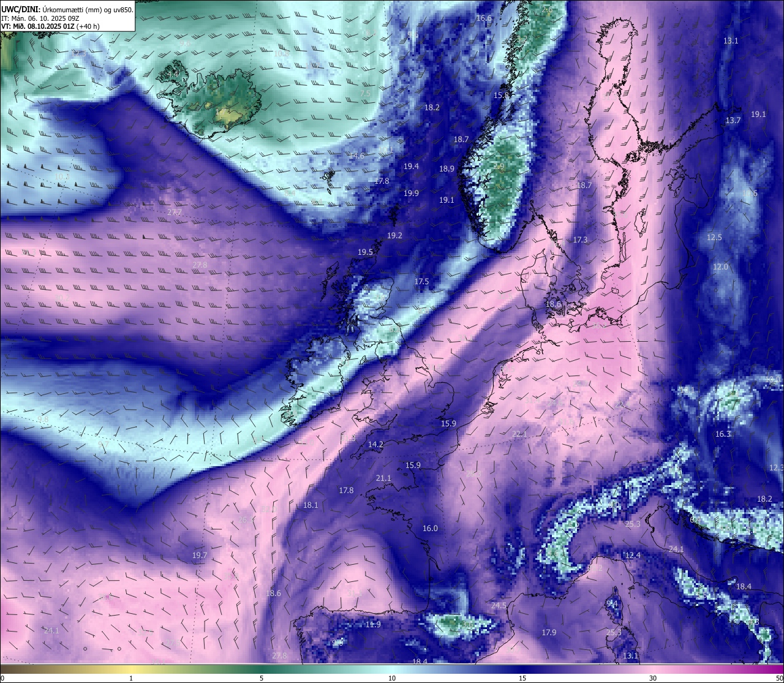Screen dimensions: 784x683
Task: Click the 12.4 value over Italy
Action: 633,556
